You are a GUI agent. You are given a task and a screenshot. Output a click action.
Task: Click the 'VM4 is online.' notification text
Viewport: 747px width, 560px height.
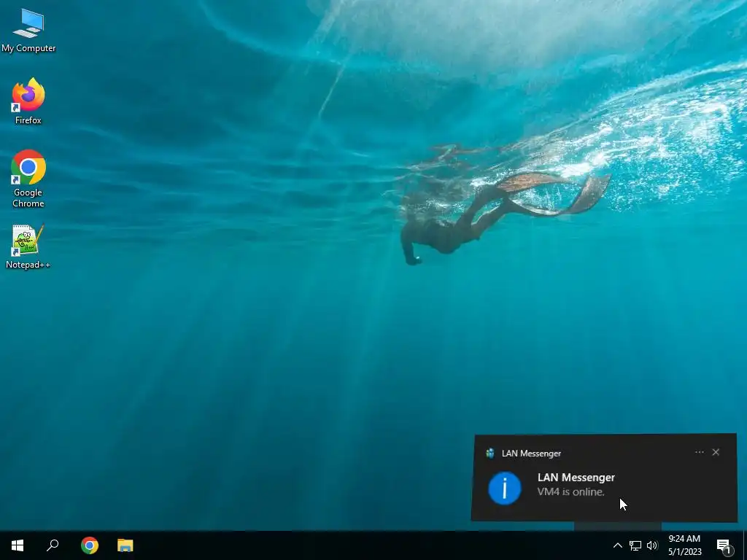[x=570, y=492]
